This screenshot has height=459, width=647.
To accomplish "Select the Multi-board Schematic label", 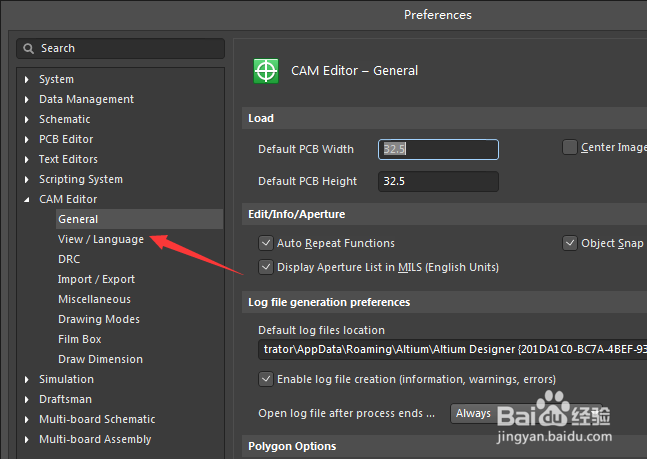I will click(x=97, y=419).
